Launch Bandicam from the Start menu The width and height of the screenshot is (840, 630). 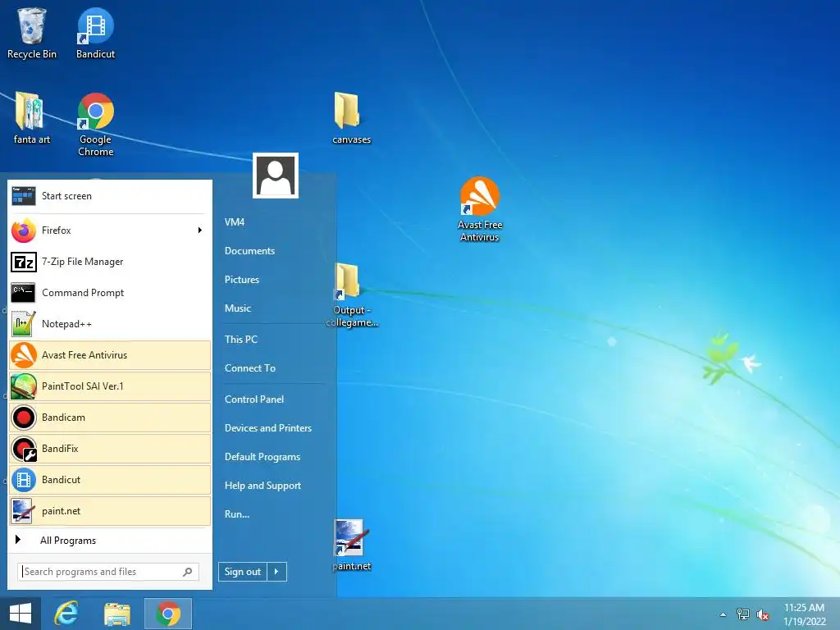coord(110,418)
